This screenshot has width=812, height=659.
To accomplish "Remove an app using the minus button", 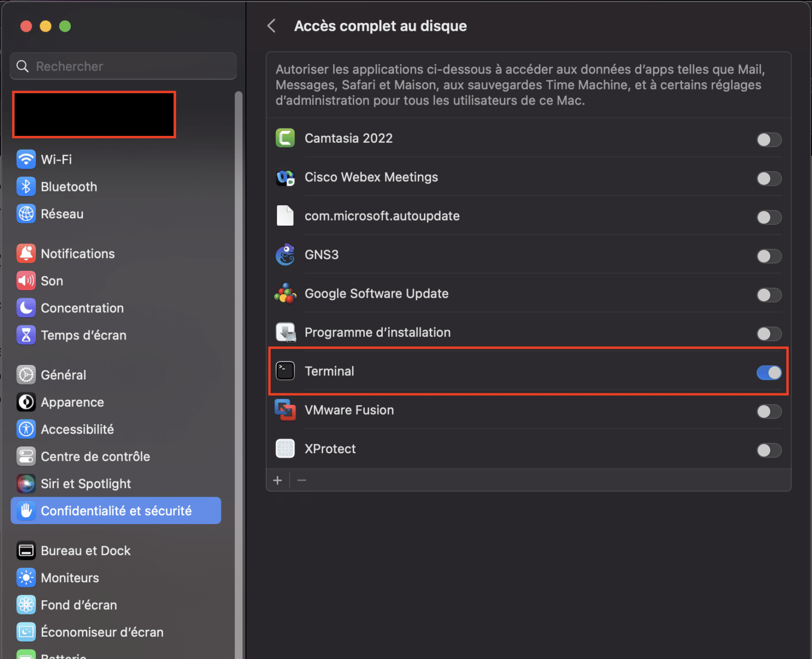I will 302,480.
